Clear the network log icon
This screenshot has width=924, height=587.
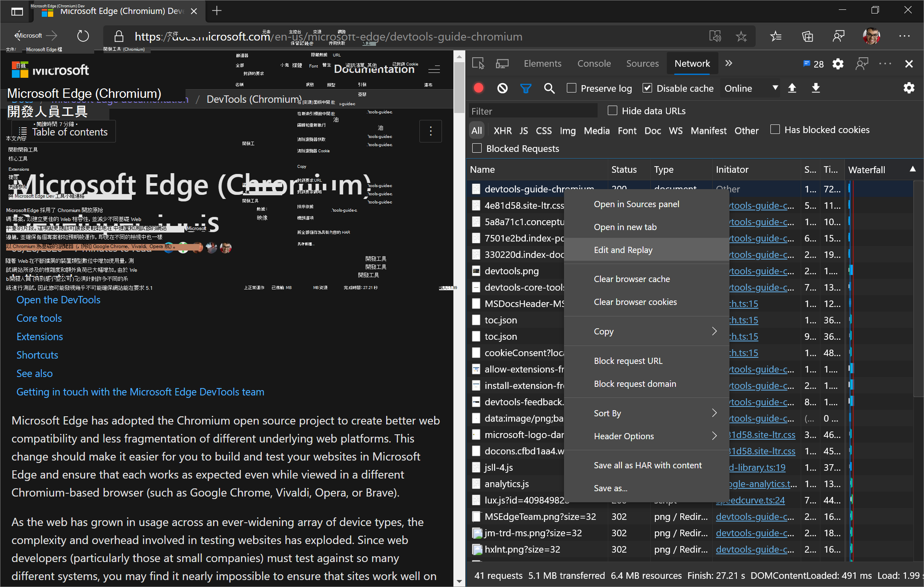coord(502,88)
